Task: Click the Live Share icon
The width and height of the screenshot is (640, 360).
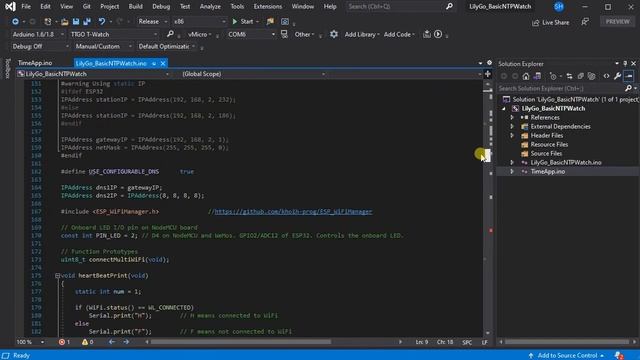Action: [536, 22]
